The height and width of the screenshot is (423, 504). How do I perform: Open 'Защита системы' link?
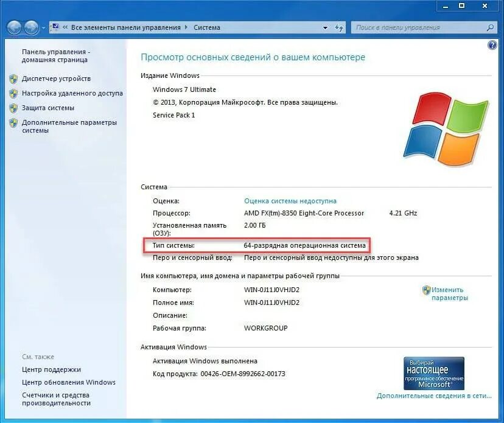tap(48, 108)
